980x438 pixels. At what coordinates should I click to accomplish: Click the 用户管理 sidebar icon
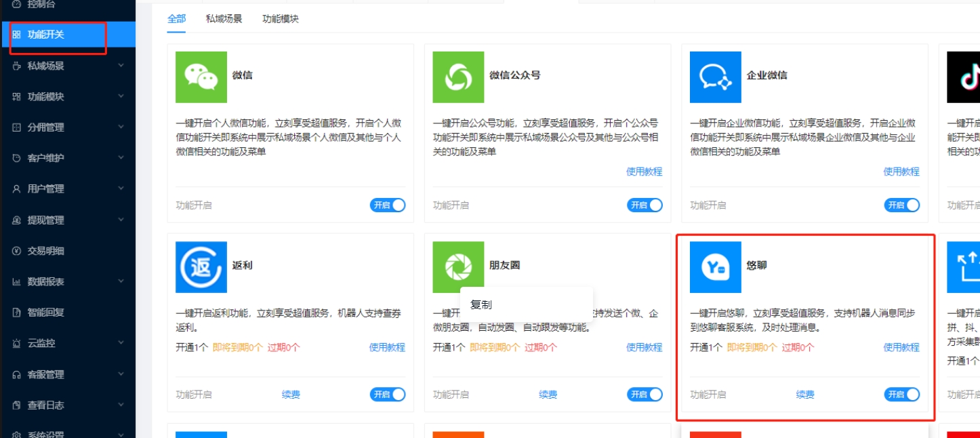click(17, 189)
